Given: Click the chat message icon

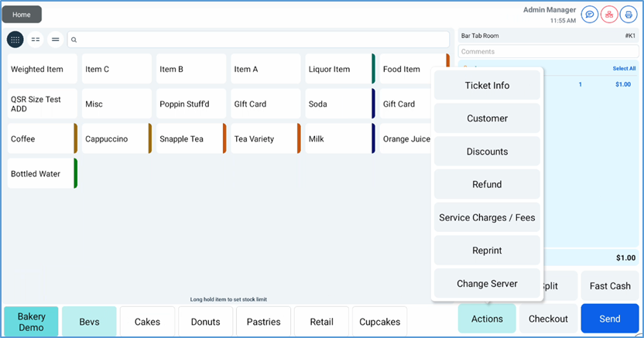Looking at the screenshot, I should pyautogui.click(x=590, y=15).
